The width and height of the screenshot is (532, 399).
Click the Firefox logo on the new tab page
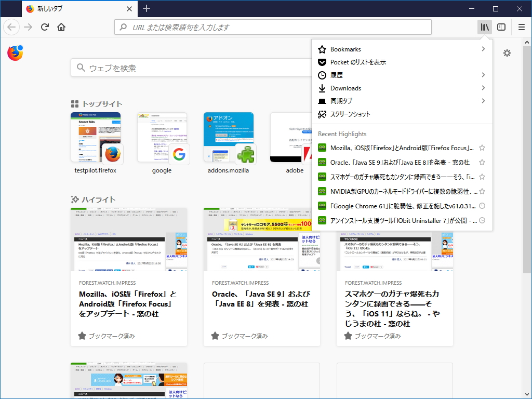[x=15, y=52]
